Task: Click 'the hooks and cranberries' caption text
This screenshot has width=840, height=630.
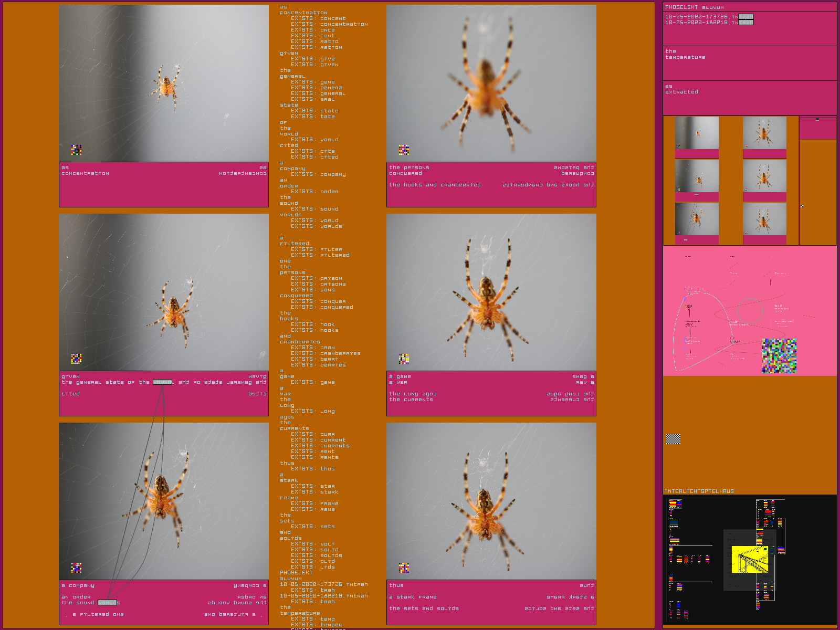Action: pyautogui.click(x=435, y=185)
